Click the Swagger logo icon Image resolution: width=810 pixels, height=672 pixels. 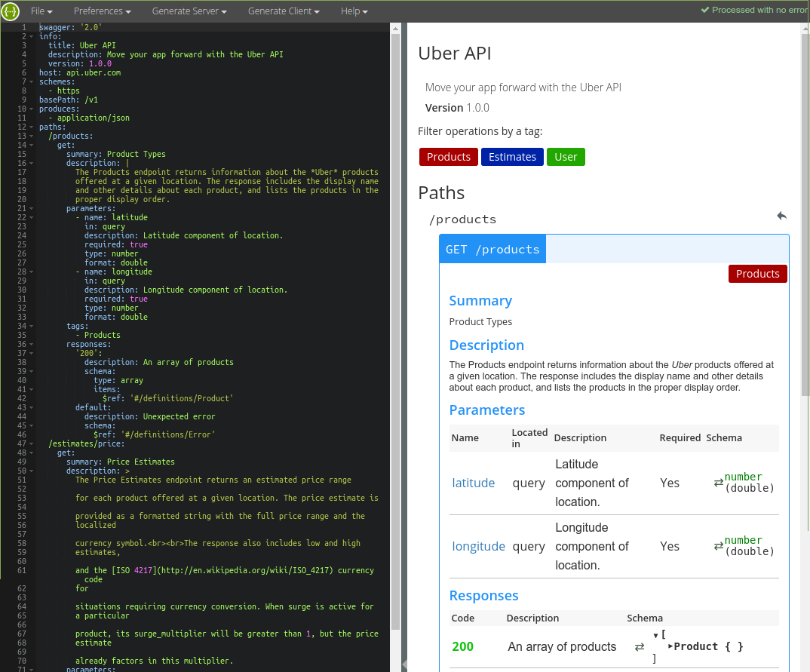pos(11,11)
